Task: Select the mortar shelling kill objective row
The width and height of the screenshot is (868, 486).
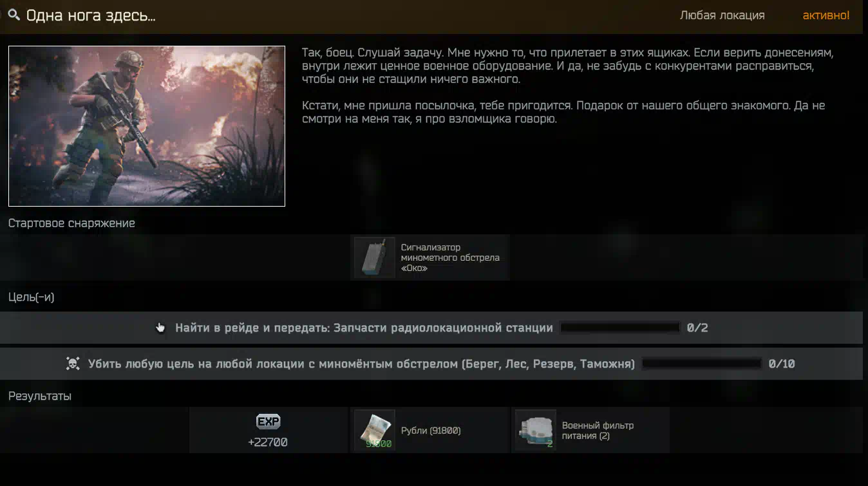Action: [431, 364]
